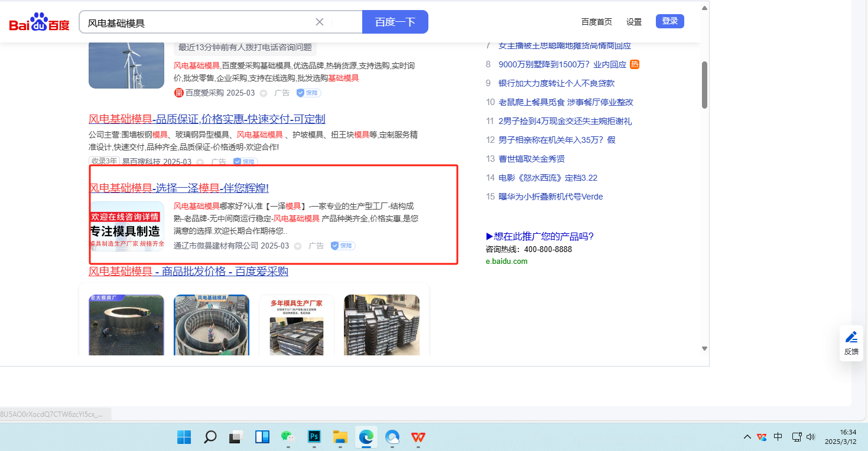The width and height of the screenshot is (868, 451).
Task: Toggle the 中 input method indicator
Action: coord(778,437)
